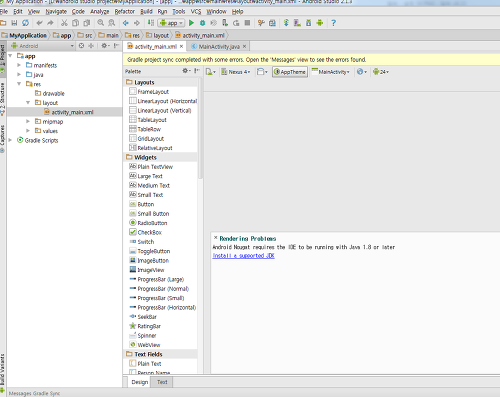Open the Messages Gradle Sync status bar entry

(x=34, y=393)
